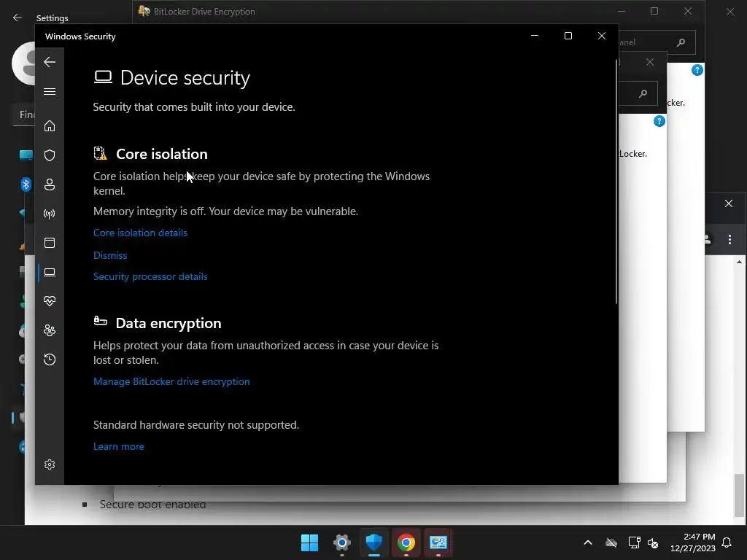
Task: Click the Settings Bluetooth icon
Action: (x=26, y=184)
